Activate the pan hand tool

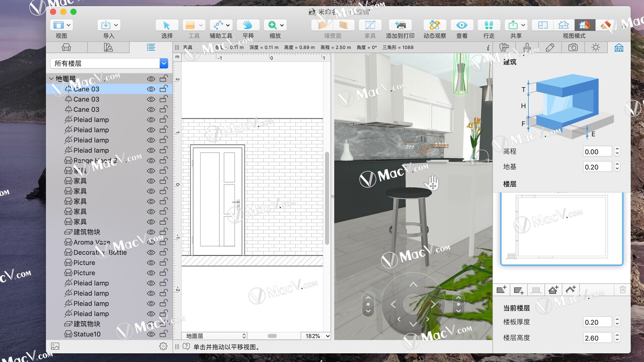[248, 25]
